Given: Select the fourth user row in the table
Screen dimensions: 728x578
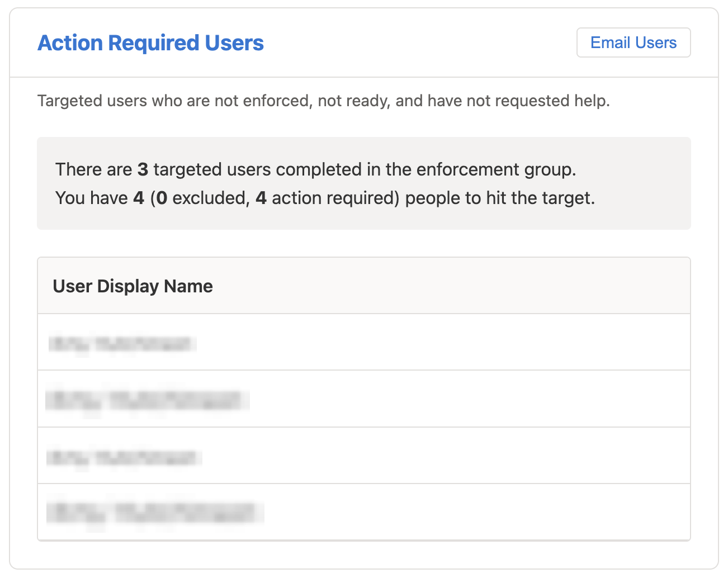Looking at the screenshot, I should click(363, 511).
